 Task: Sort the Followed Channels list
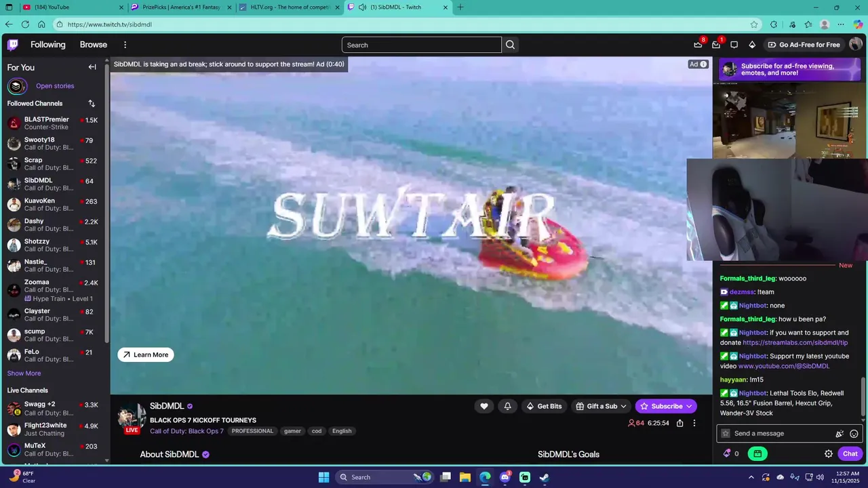[92, 104]
